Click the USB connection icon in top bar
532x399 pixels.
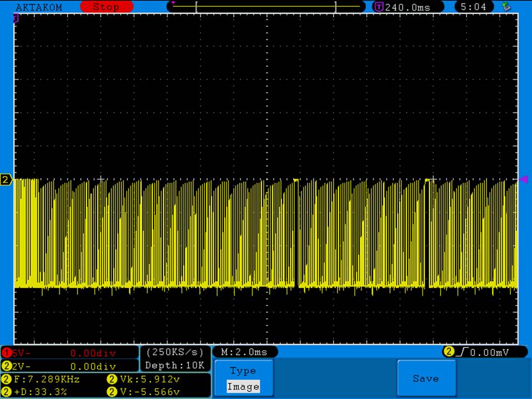coord(505,7)
